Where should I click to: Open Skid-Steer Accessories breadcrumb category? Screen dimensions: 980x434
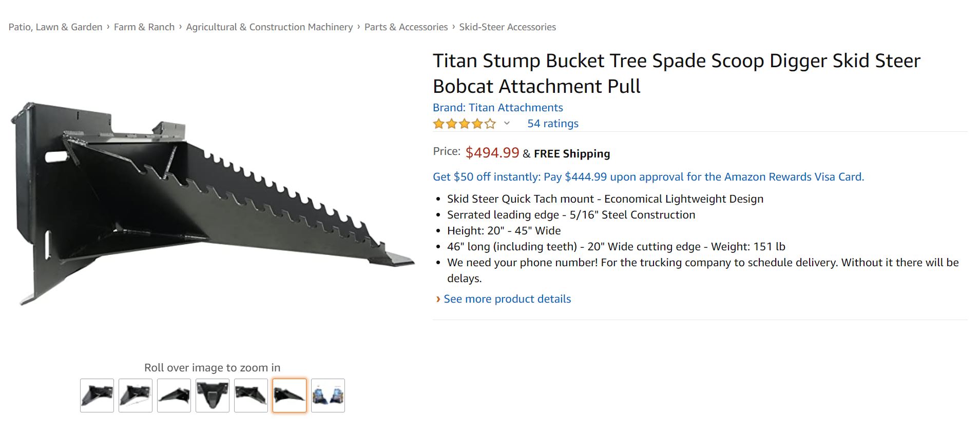pyautogui.click(x=507, y=27)
